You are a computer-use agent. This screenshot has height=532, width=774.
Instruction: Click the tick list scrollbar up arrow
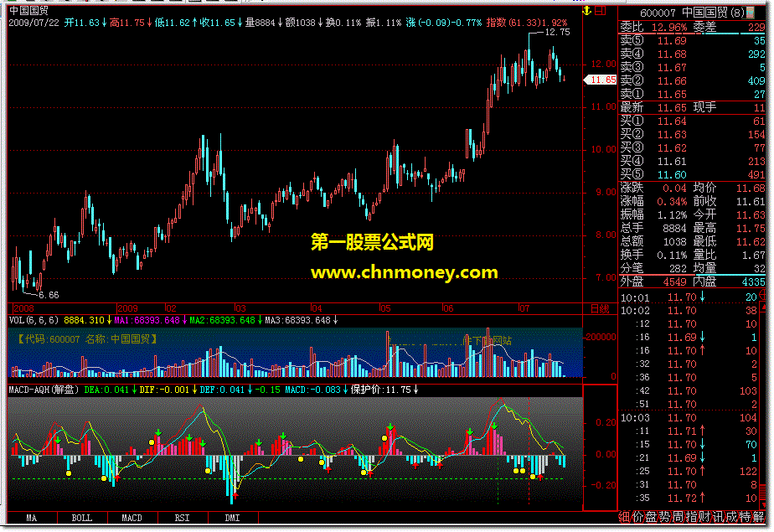[x=763, y=307]
